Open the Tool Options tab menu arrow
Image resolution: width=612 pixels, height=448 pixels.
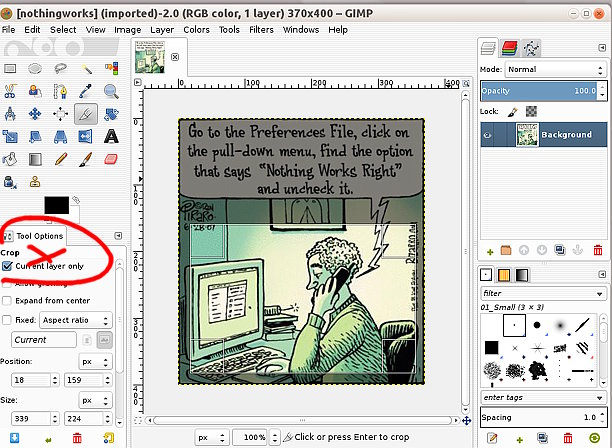(118, 236)
